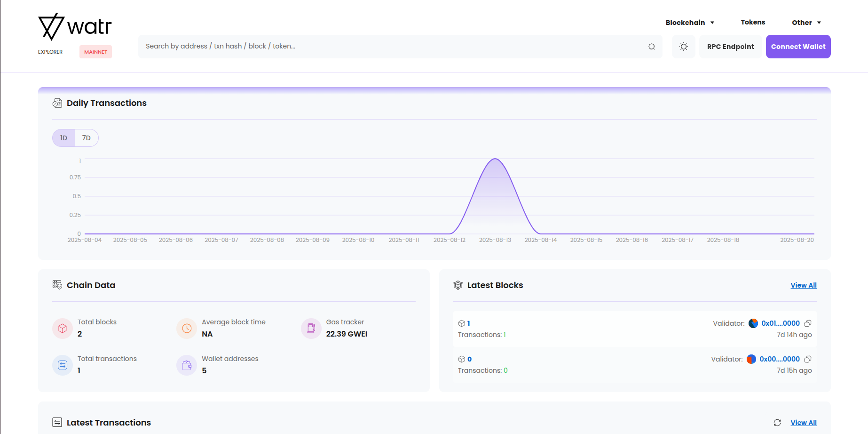The width and height of the screenshot is (868, 434).
Task: Click the search magnifier icon
Action: pyautogui.click(x=652, y=47)
